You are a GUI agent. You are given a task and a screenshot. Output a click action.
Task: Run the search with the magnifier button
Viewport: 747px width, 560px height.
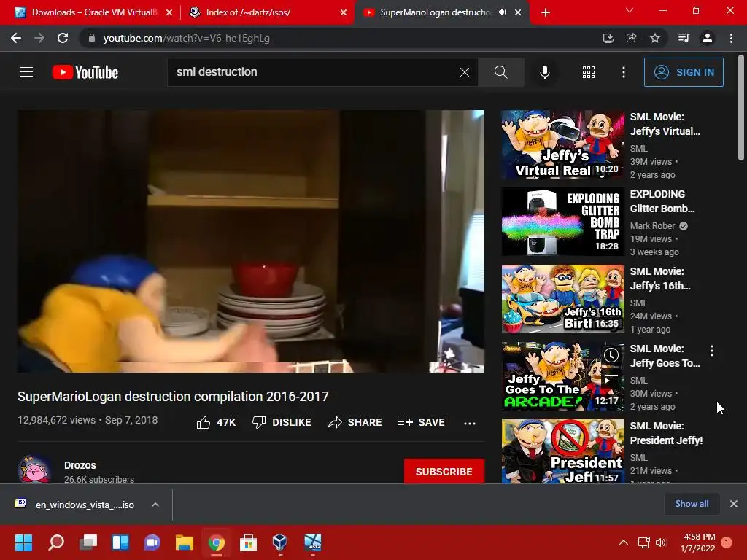coord(500,72)
